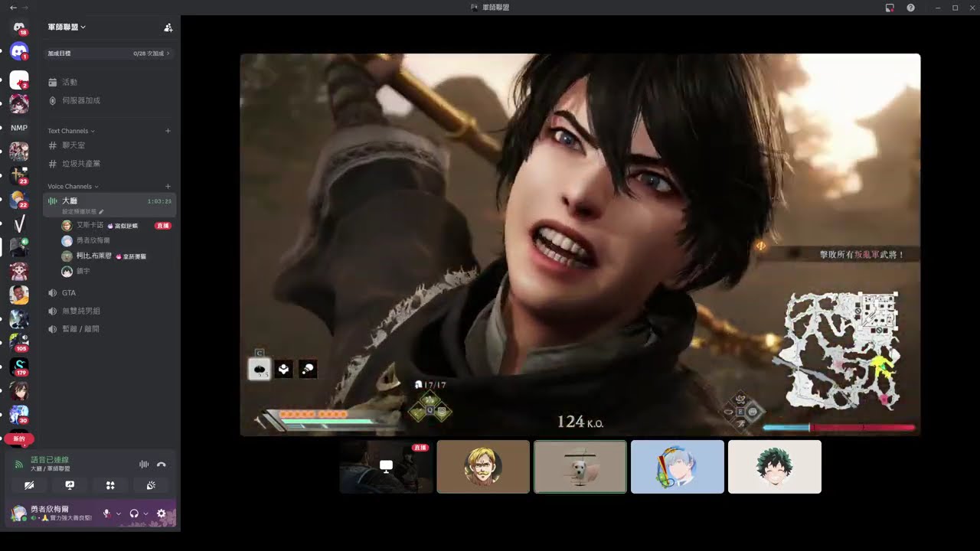Open the white server icon with 2 badge

pyautogui.click(x=19, y=80)
